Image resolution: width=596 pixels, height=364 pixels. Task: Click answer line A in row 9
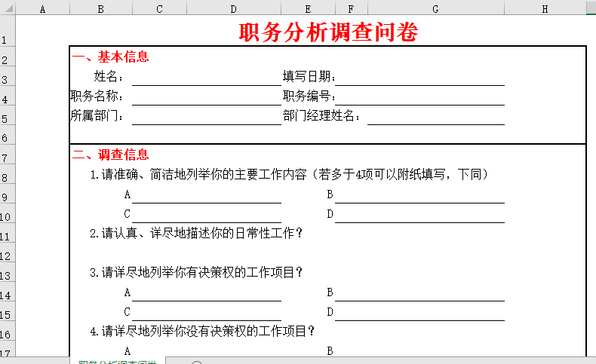(x=207, y=194)
